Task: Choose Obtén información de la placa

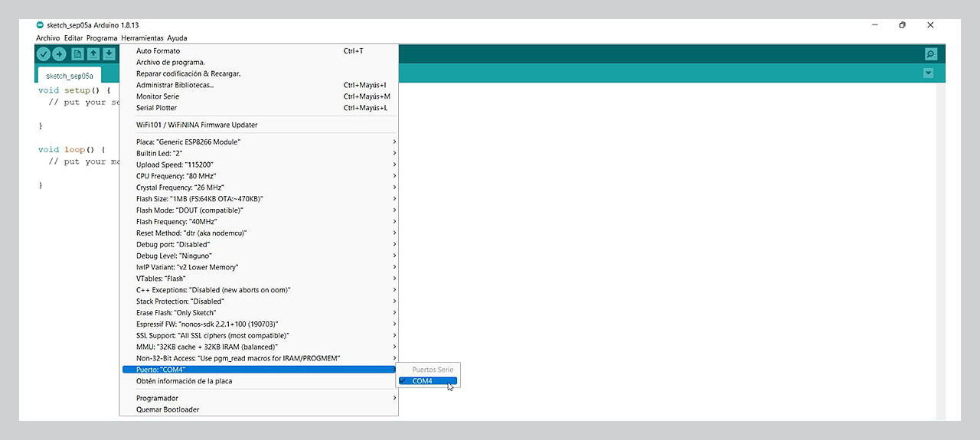Action: coord(259,381)
